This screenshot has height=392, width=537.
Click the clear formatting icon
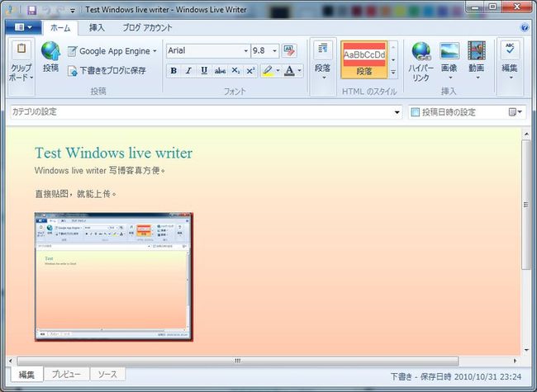[x=289, y=51]
